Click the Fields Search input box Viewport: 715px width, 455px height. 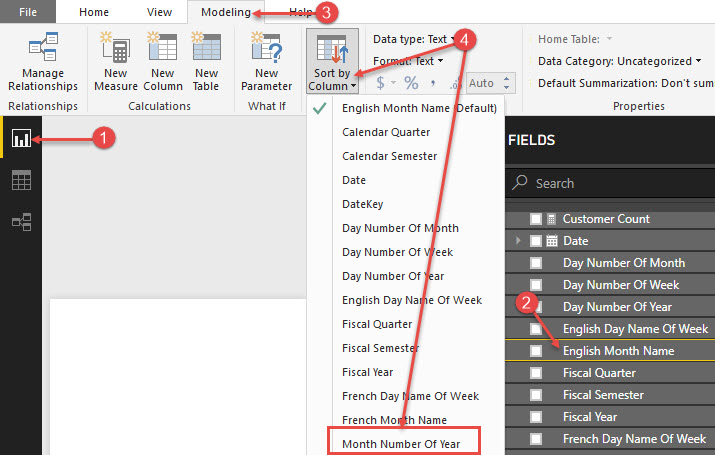point(610,183)
